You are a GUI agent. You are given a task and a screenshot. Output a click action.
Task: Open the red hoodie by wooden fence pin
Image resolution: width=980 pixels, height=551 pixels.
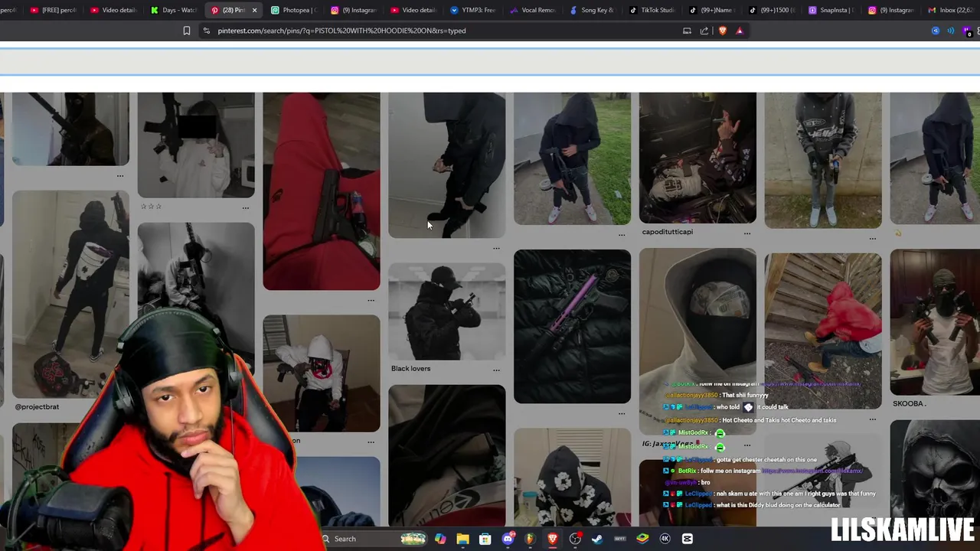(x=823, y=331)
